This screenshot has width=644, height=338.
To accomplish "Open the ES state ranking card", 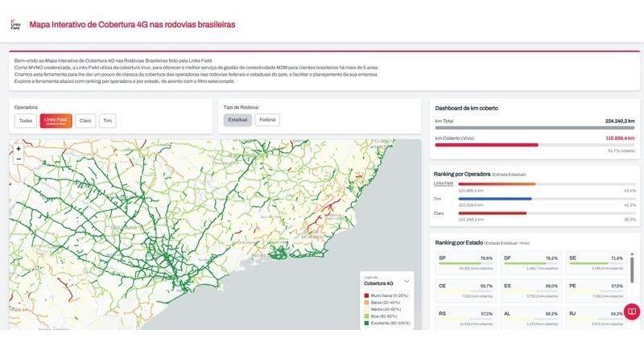I will tap(531, 291).
